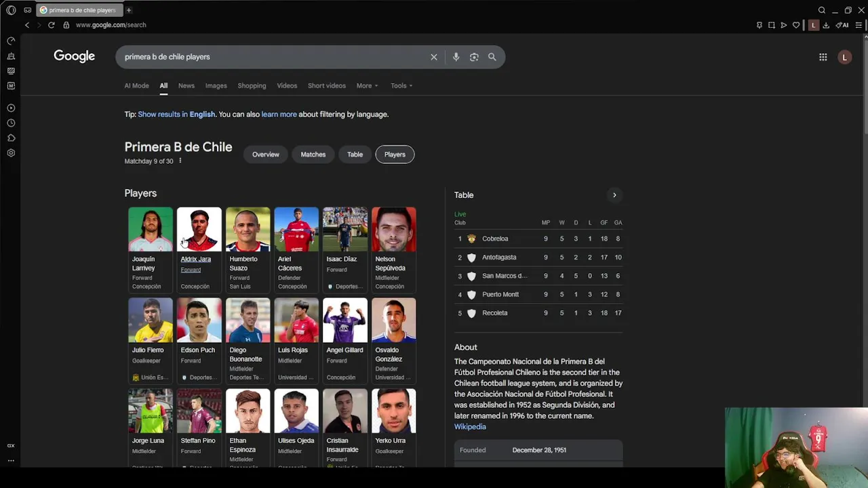Start voice search with microphone
Screen dimensions: 868x488
pyautogui.click(x=456, y=57)
